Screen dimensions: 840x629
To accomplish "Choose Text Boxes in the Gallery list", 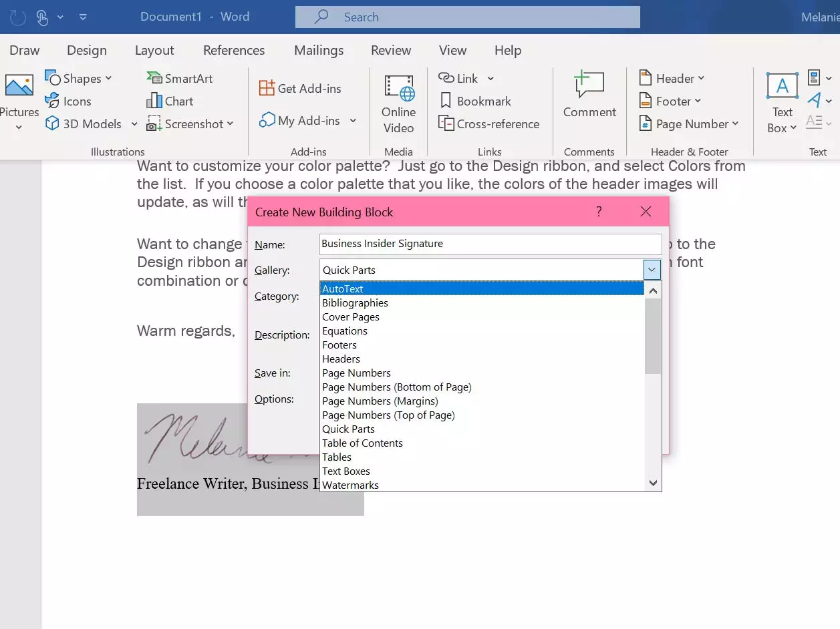I will pyautogui.click(x=346, y=471).
